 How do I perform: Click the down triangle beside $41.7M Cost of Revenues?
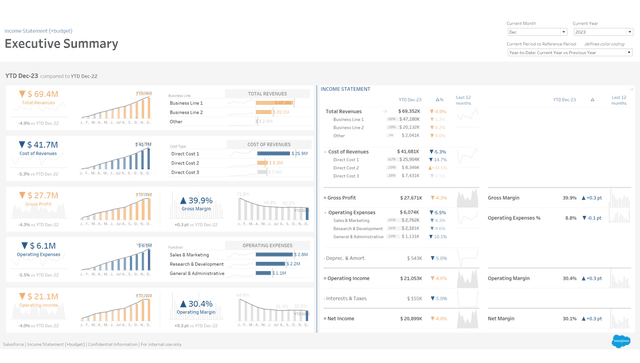(x=22, y=145)
